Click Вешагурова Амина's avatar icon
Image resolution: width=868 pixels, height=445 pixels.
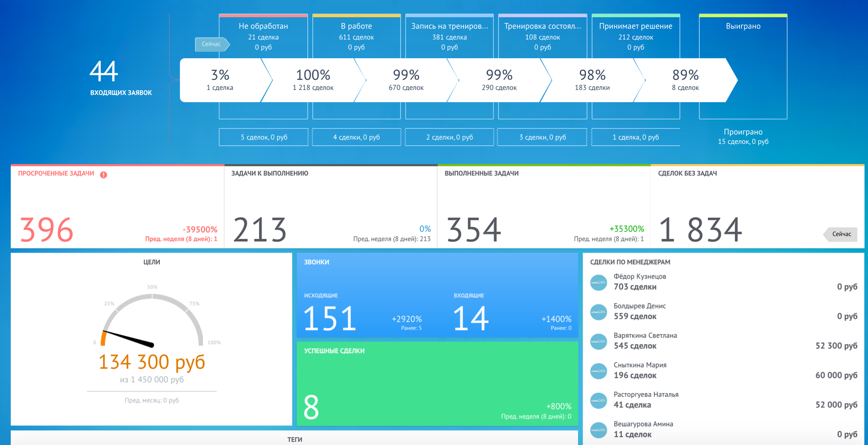pyautogui.click(x=598, y=430)
